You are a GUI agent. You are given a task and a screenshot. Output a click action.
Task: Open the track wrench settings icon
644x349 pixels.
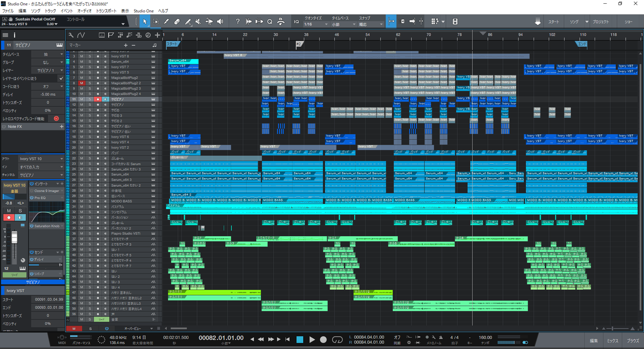pyautogui.click(x=71, y=35)
